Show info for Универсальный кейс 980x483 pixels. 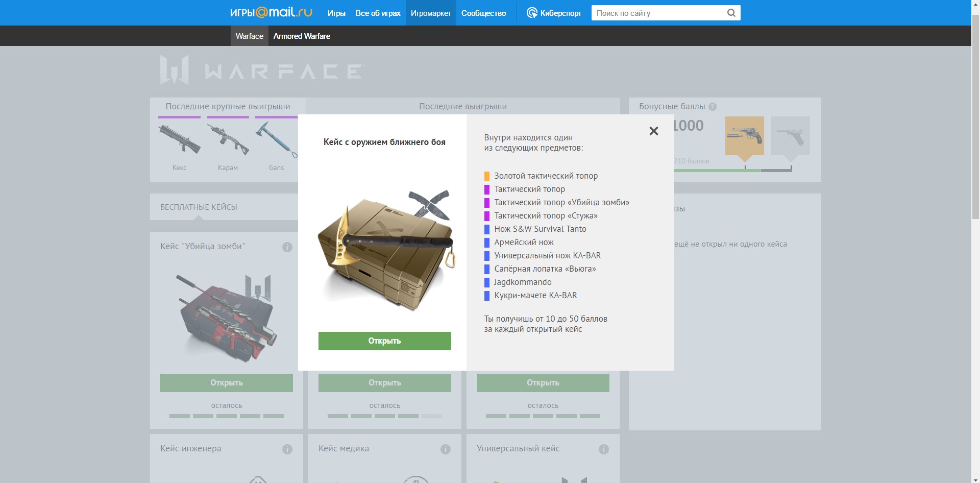coord(604,449)
